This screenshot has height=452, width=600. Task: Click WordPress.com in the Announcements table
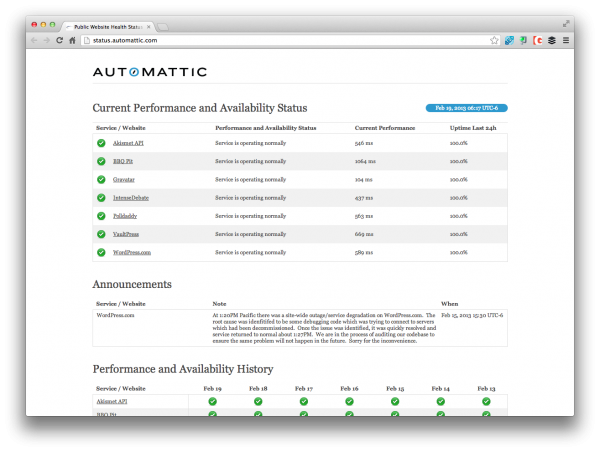coord(115,315)
